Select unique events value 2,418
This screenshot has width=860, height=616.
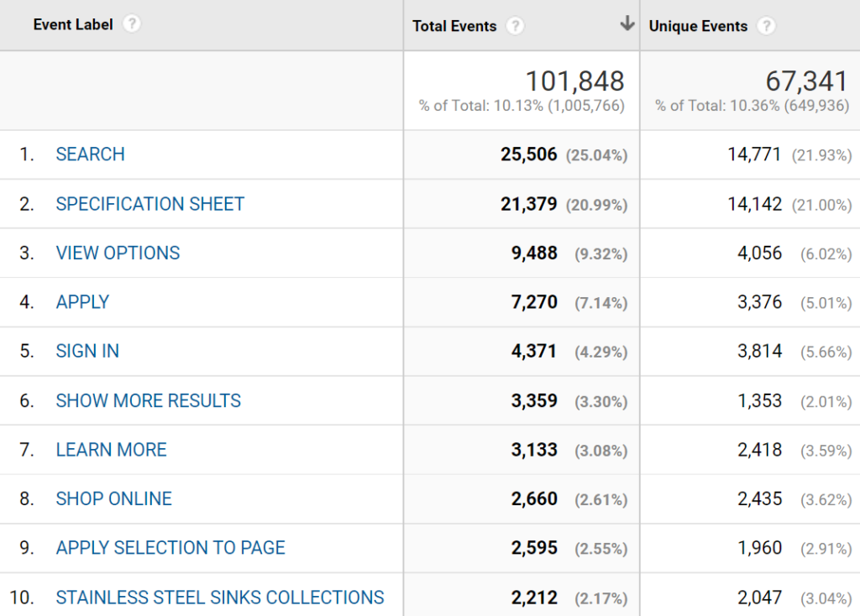click(759, 450)
